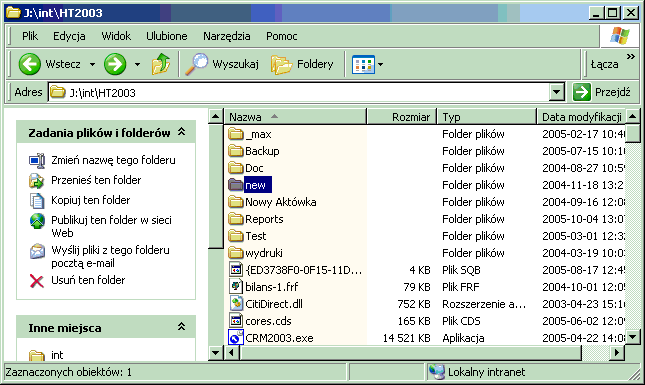Image resolution: width=645 pixels, height=385 pixels.
Task: Select the Backup folder icon
Action: (236, 151)
